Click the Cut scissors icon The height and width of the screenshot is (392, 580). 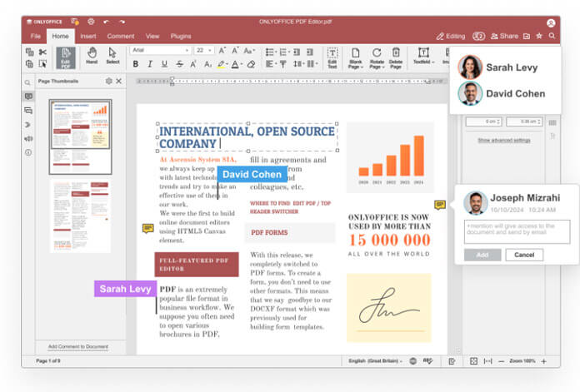point(42,52)
